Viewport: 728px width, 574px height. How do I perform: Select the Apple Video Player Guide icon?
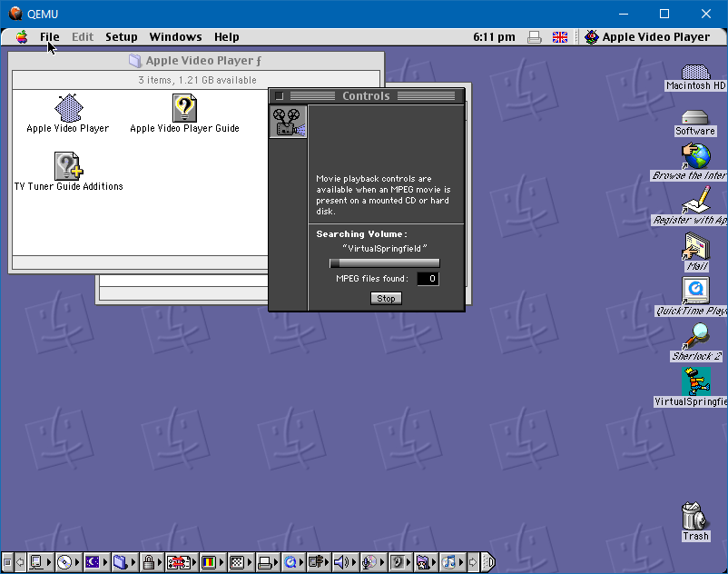(184, 109)
